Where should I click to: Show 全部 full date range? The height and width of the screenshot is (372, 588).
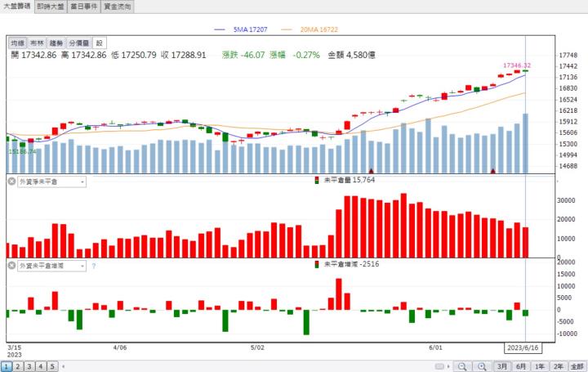click(577, 366)
